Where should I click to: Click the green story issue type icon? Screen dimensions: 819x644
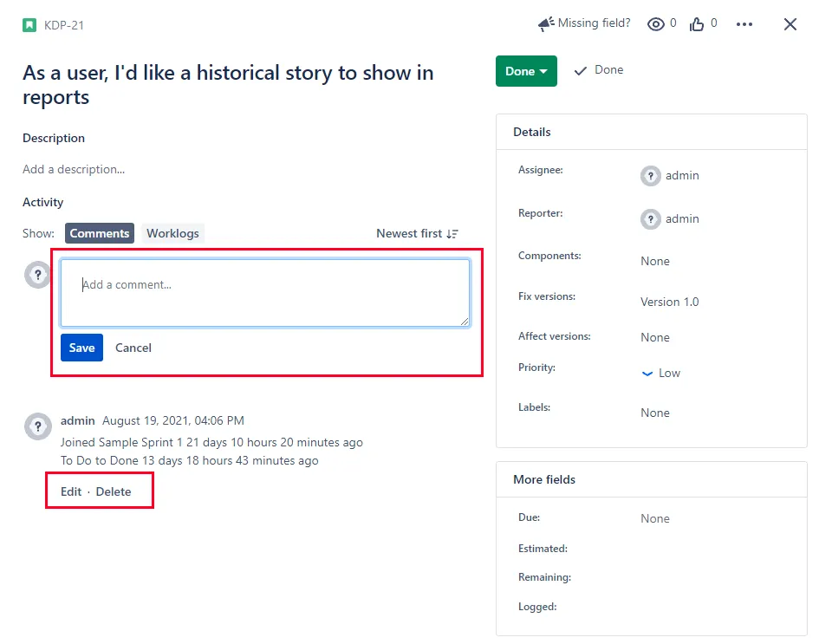[x=29, y=25]
